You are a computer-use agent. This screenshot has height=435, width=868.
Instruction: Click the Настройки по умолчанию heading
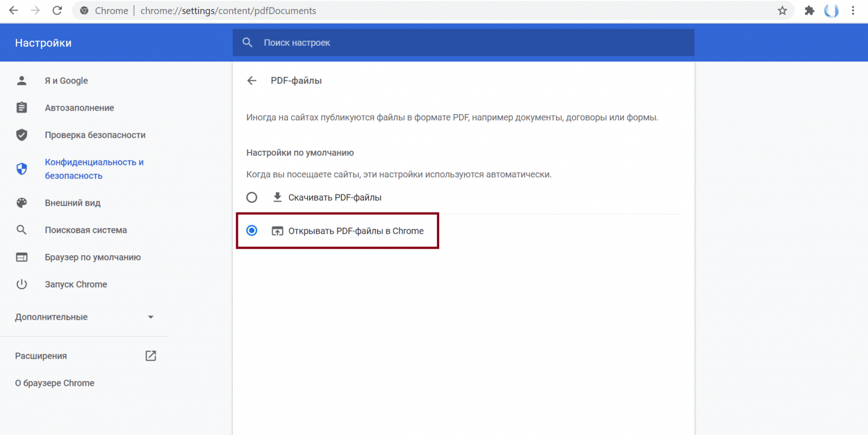click(300, 153)
